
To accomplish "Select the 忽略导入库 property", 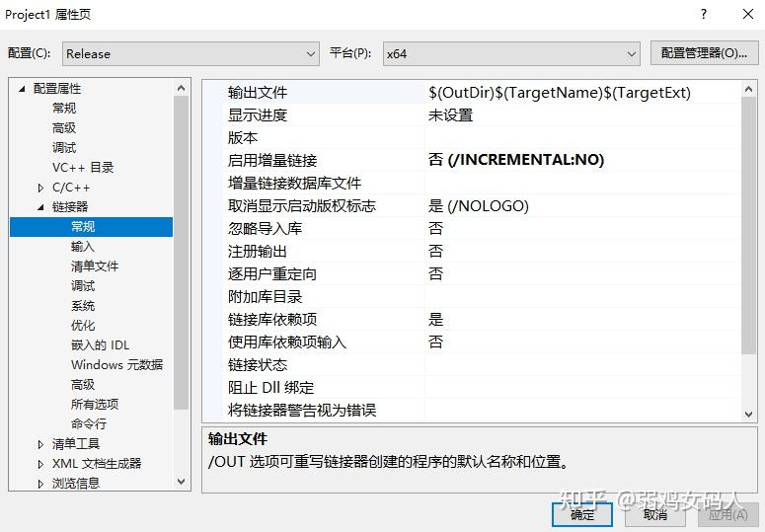I will pyautogui.click(x=265, y=228).
